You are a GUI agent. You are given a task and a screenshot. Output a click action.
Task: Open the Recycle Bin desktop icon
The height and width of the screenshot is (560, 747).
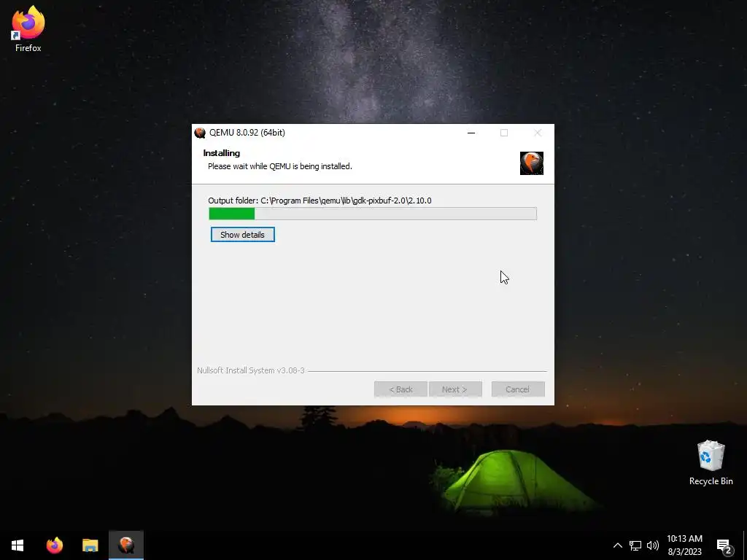tap(711, 463)
